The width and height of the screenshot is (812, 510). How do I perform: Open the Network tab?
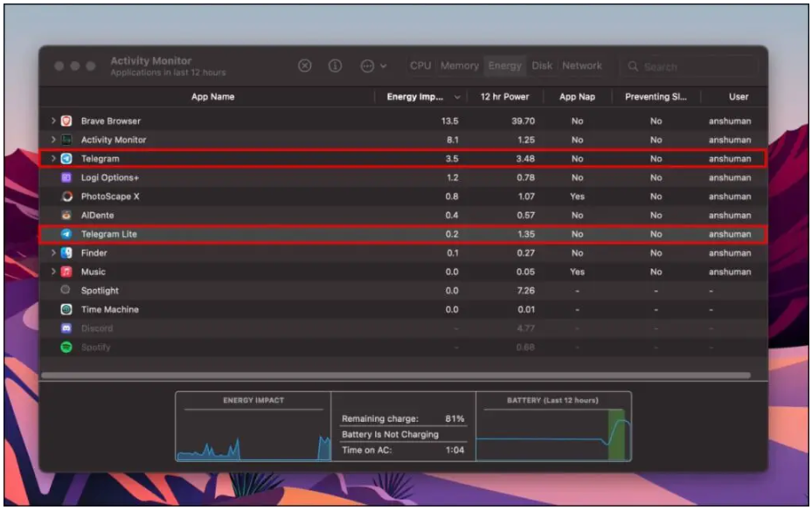click(x=582, y=66)
